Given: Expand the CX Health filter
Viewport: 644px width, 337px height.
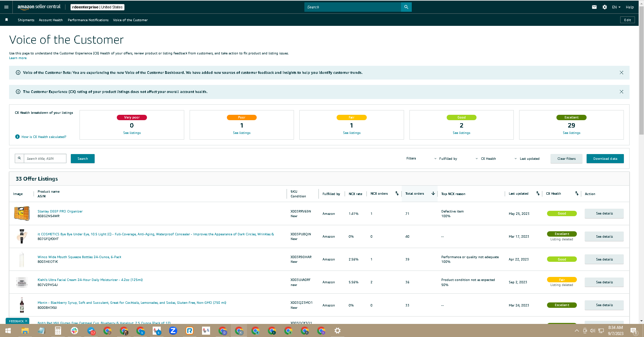Looking at the screenshot, I should coord(486,159).
